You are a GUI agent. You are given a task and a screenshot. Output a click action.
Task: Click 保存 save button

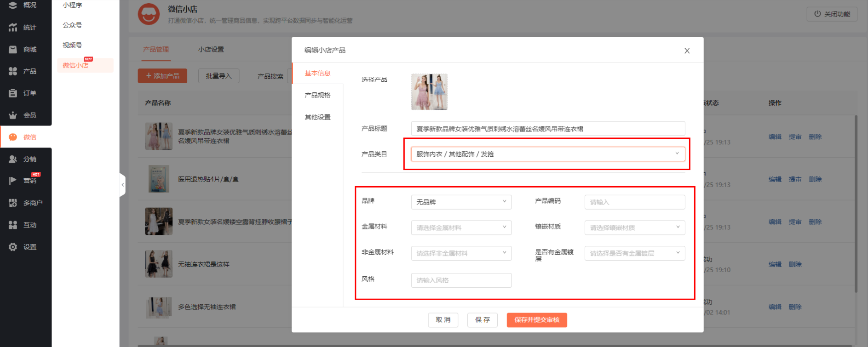483,320
